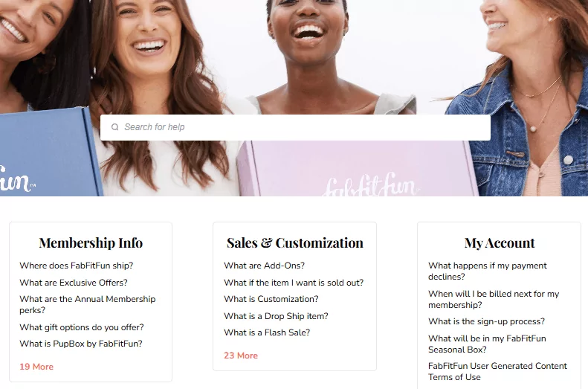This screenshot has height=389, width=588.
Task: Click the search magnifier icon
Action: (x=114, y=127)
